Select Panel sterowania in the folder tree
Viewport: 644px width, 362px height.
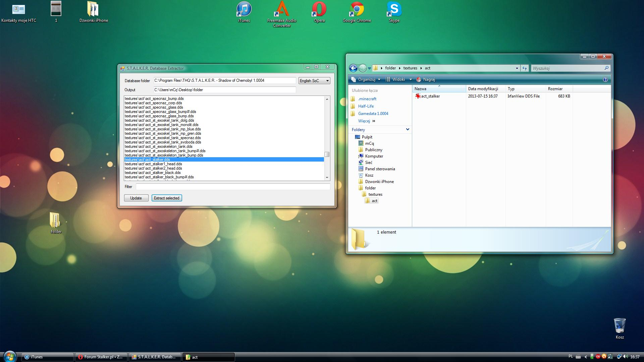click(x=380, y=169)
